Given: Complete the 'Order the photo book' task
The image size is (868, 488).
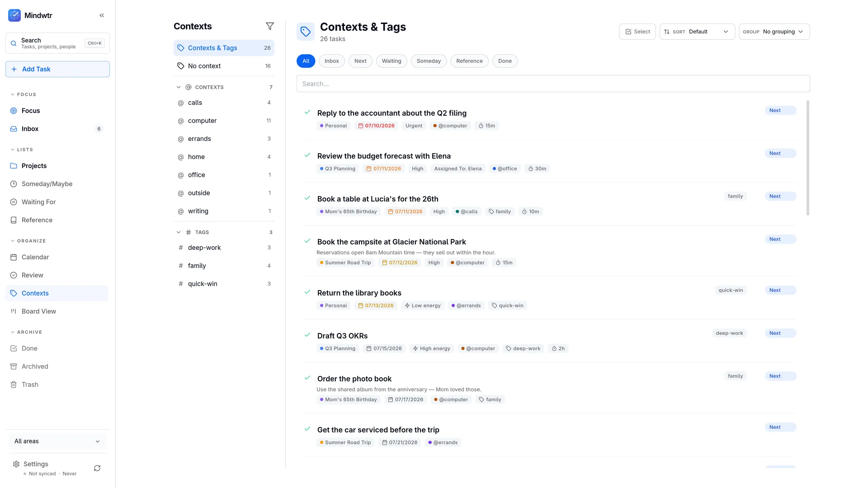Looking at the screenshot, I should 307,378.
